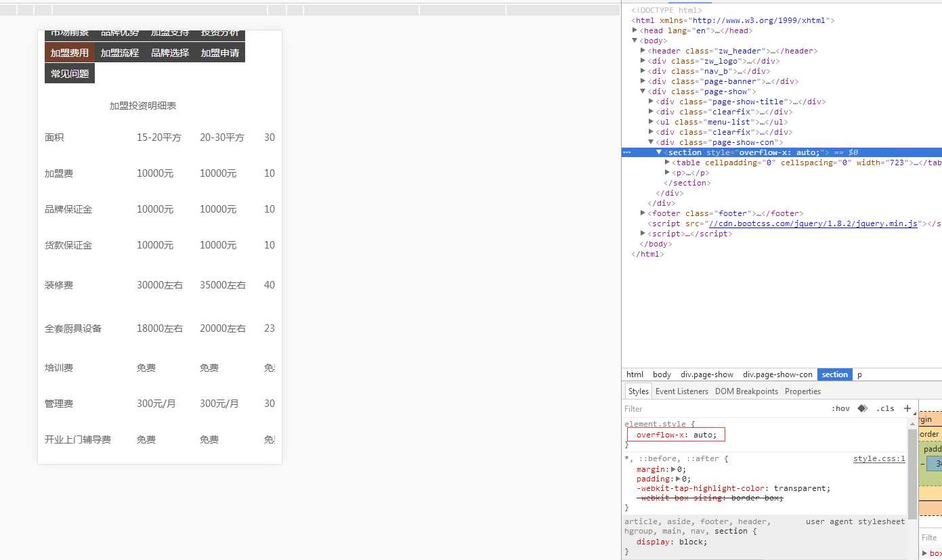Image resolution: width=942 pixels, height=560 pixels.
Task: Click the three-dots gutter beside the section line
Action: click(627, 152)
